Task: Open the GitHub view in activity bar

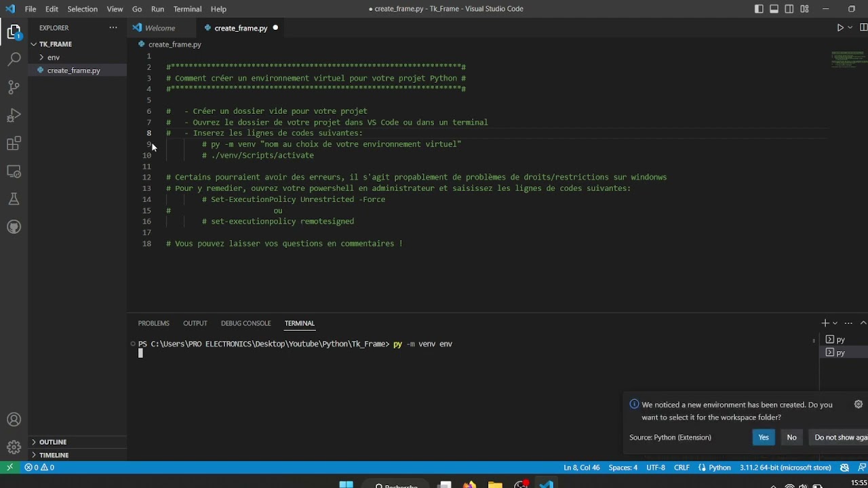Action: 14,226
